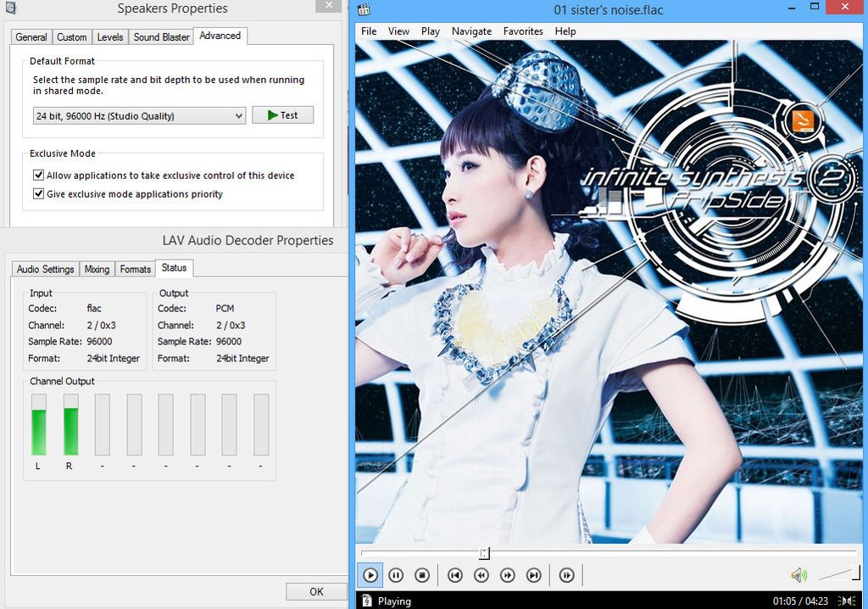Open the Mixing tab in LAV Decoder

[97, 269]
